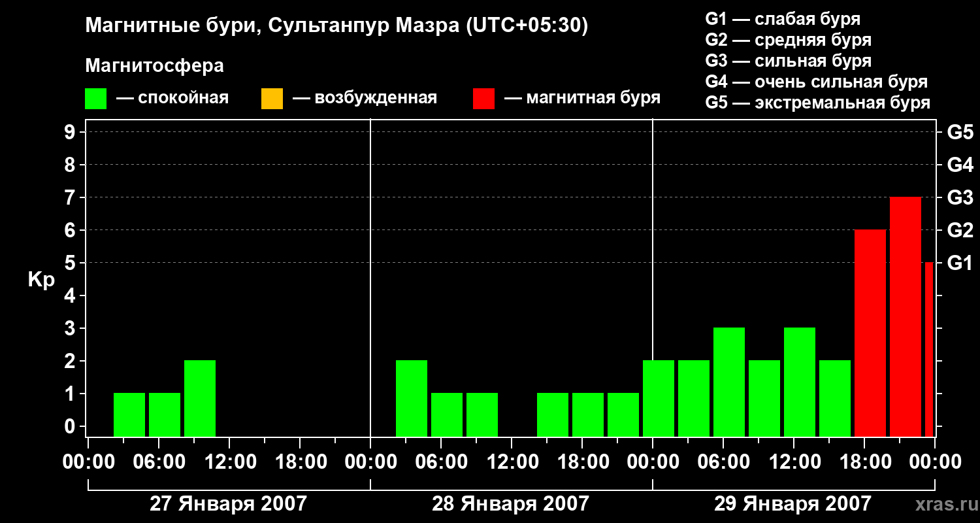980x523 pixels.
Task: Pick the green Kp 2 bar on 27 Января
Action: [200, 399]
